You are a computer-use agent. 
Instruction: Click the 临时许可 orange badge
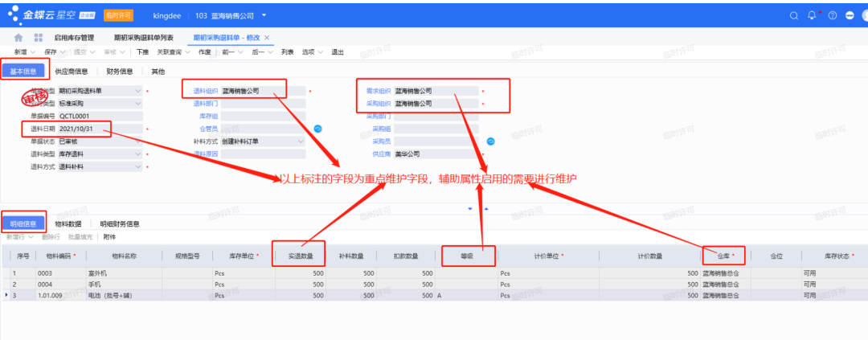[118, 15]
